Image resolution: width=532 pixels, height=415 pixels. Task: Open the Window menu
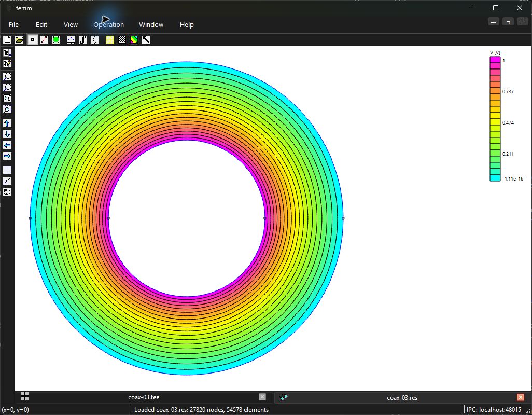pyautogui.click(x=151, y=24)
